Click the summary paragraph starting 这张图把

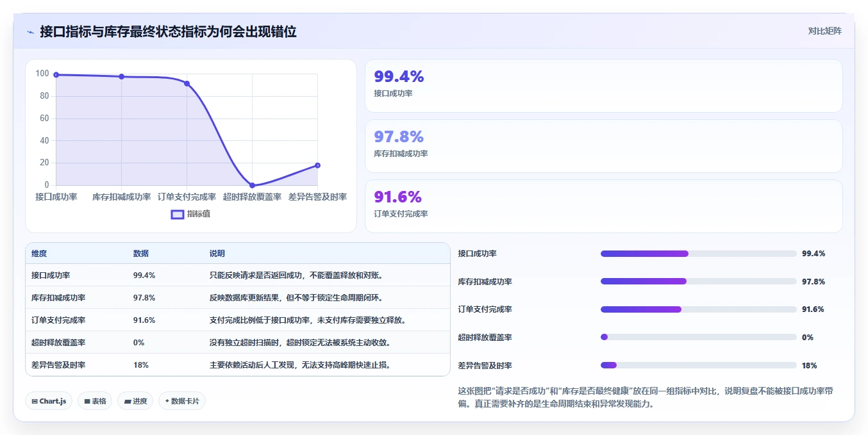tap(646, 397)
